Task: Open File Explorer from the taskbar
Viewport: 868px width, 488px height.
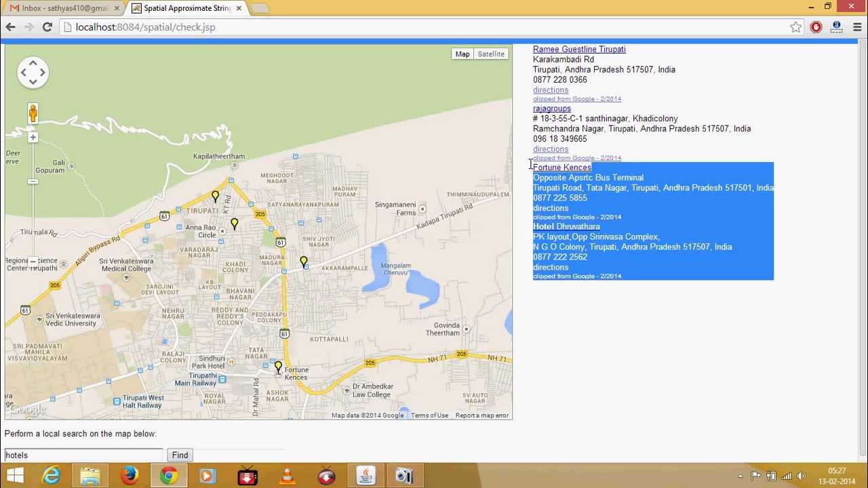Action: [90, 476]
